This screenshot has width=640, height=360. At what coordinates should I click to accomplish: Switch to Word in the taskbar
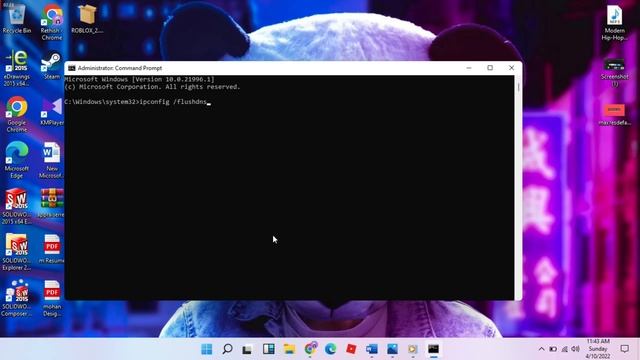[x=371, y=349]
